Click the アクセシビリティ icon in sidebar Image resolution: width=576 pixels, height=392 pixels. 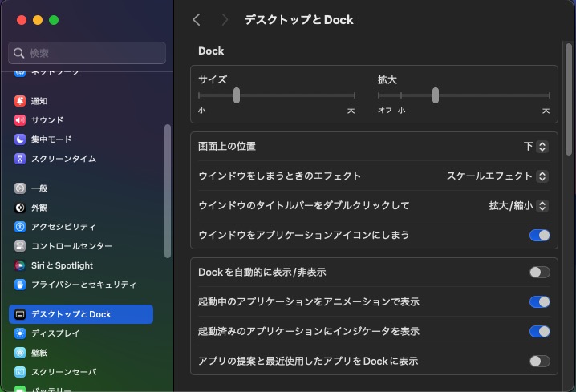(20, 227)
